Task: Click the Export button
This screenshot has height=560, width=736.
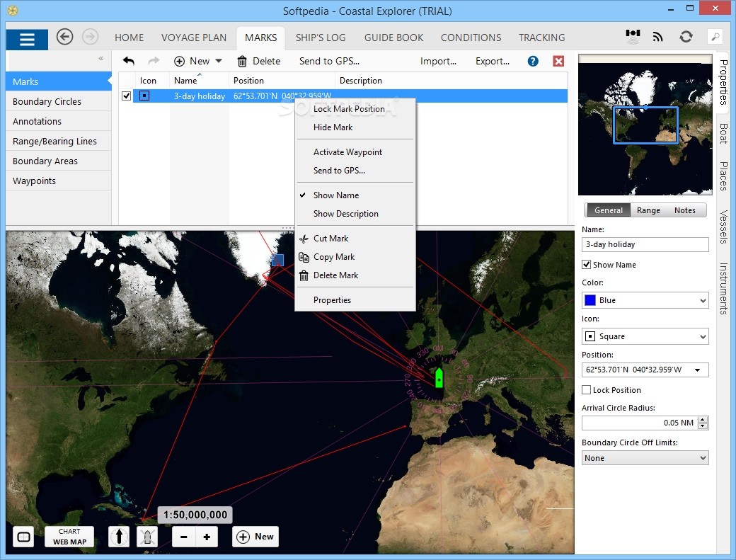Action: click(x=493, y=61)
